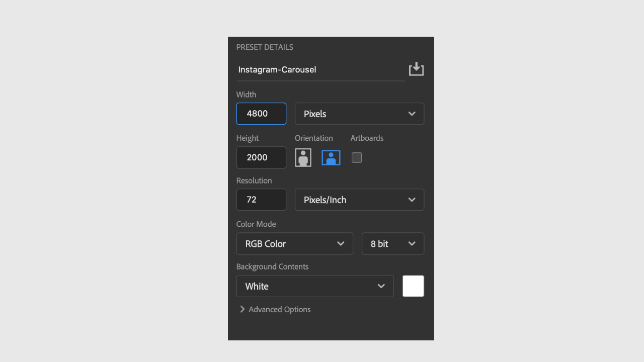This screenshot has height=362, width=644.
Task: Click the Color Mode label
Action: pos(256,224)
